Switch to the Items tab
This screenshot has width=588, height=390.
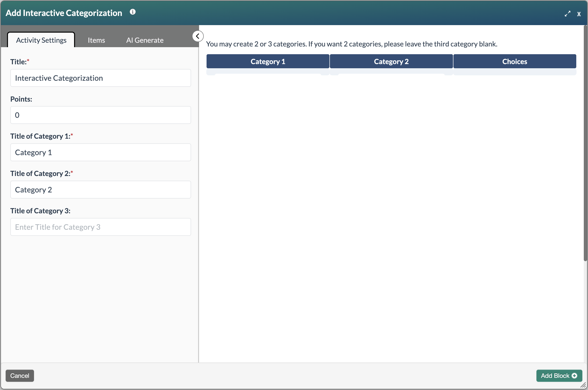(96, 40)
